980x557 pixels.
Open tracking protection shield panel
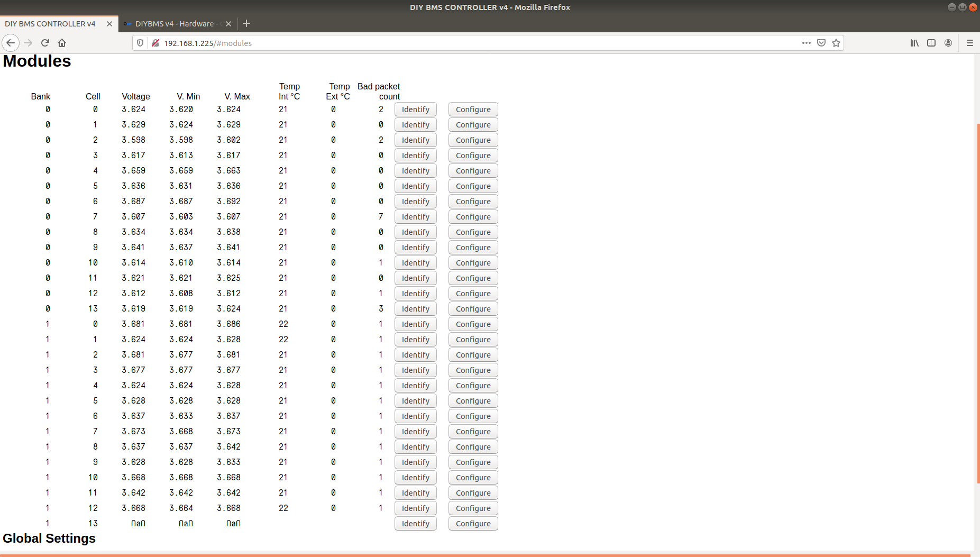[x=140, y=43]
